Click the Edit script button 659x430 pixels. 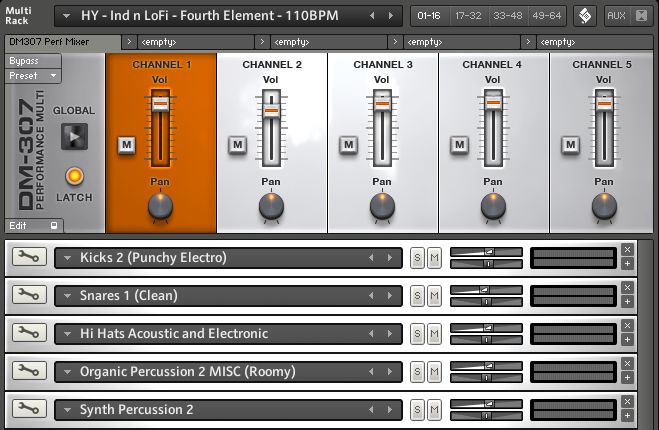pyautogui.click(x=34, y=226)
